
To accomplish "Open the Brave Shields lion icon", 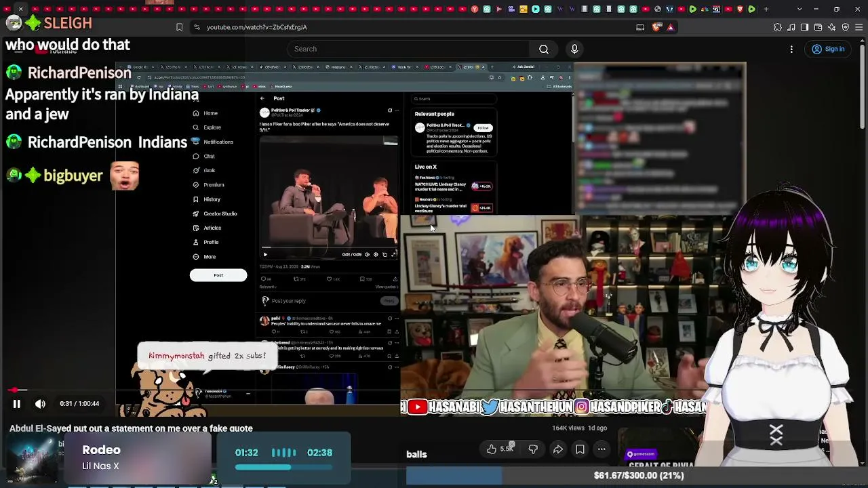I will click(x=656, y=27).
